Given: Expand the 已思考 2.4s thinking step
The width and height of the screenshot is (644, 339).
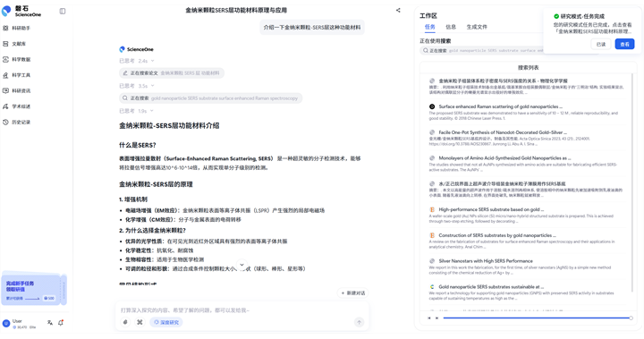Looking at the screenshot, I should point(137,61).
